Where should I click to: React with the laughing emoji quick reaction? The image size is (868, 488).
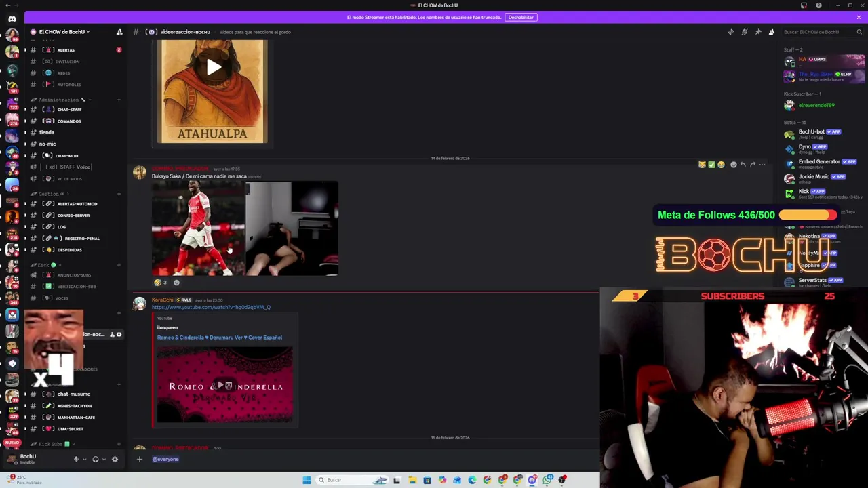tap(721, 165)
